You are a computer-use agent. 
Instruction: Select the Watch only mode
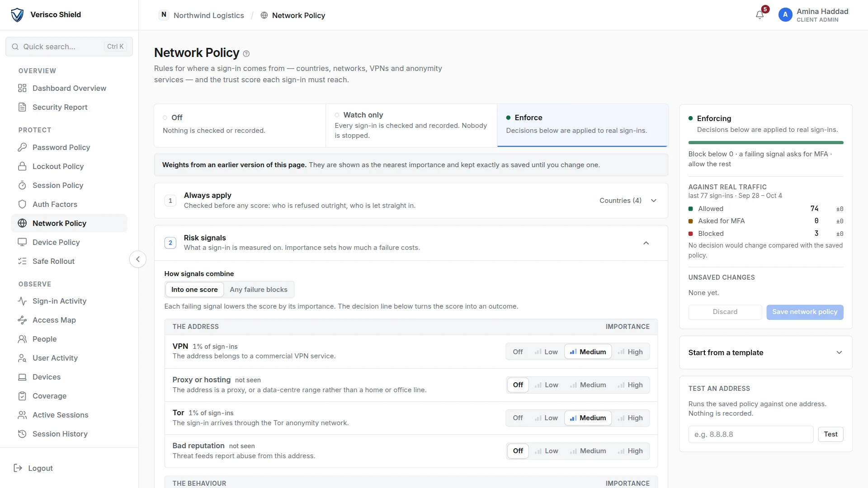[411, 125]
